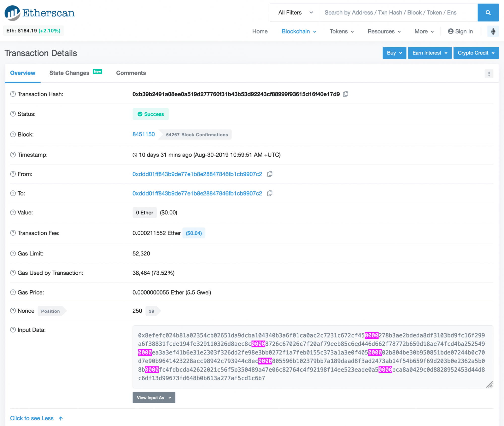Copy the transaction hash to clipboard

point(346,94)
